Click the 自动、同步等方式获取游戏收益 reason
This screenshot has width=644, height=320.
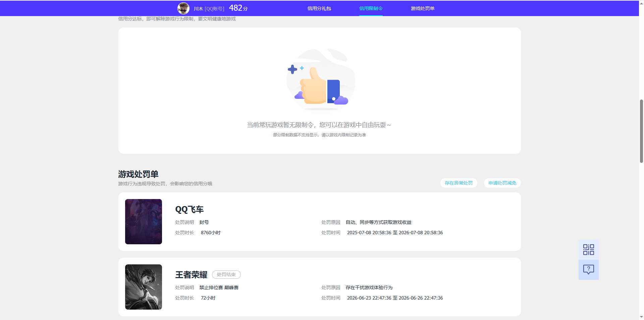pyautogui.click(x=378, y=222)
